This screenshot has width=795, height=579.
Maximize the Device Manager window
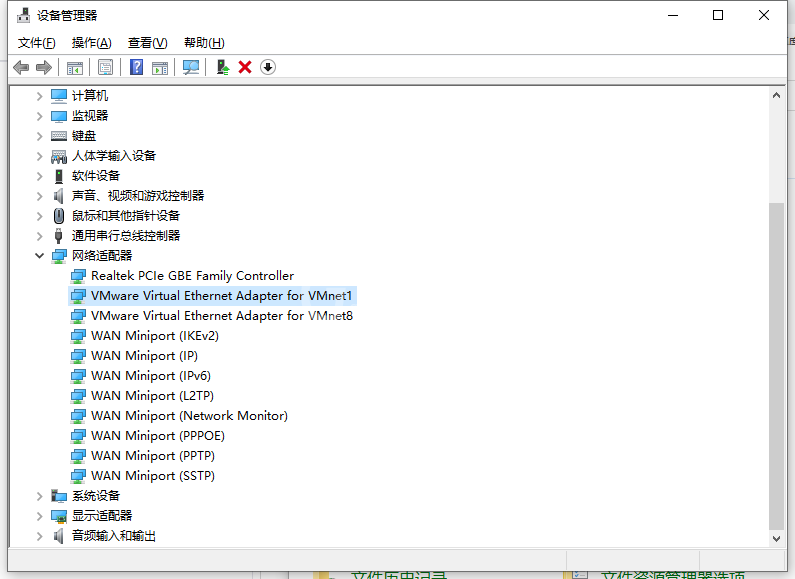pyautogui.click(x=718, y=15)
